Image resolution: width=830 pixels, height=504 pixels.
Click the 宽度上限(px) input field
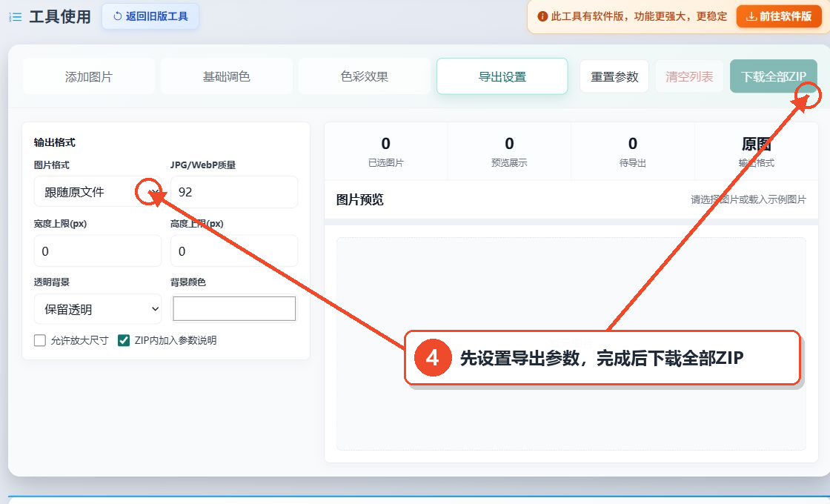tap(97, 251)
